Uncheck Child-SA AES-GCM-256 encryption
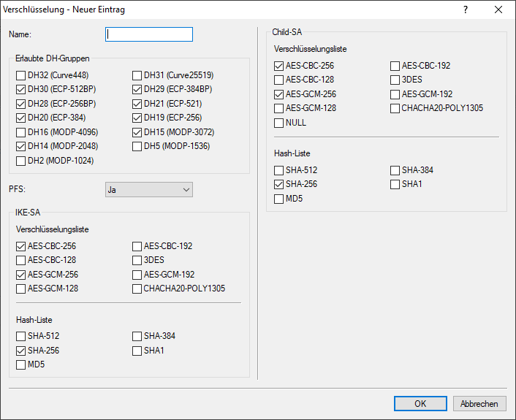The height and width of the screenshot is (420, 516). coord(279,94)
